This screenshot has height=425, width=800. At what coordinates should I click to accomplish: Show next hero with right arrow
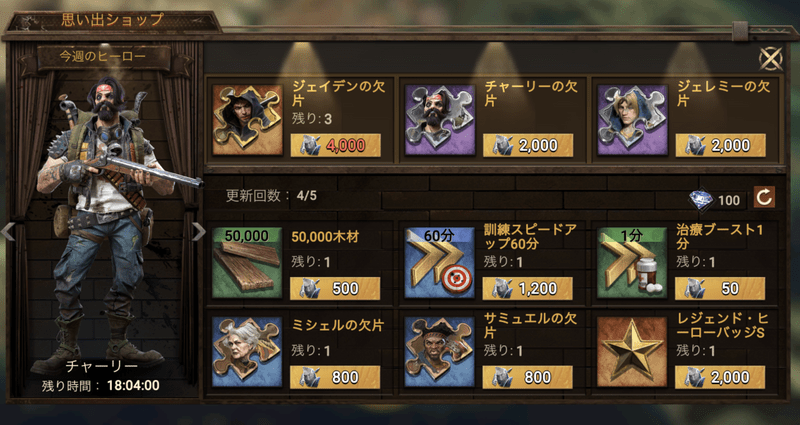199,232
